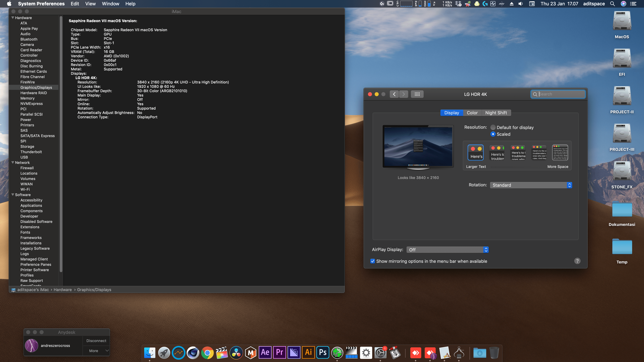The width and height of the screenshot is (644, 362).
Task: Open Siri from the menu bar
Action: (x=624, y=4)
